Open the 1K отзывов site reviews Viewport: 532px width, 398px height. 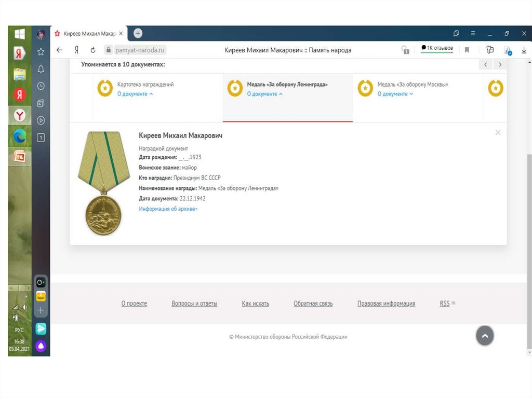(x=437, y=48)
